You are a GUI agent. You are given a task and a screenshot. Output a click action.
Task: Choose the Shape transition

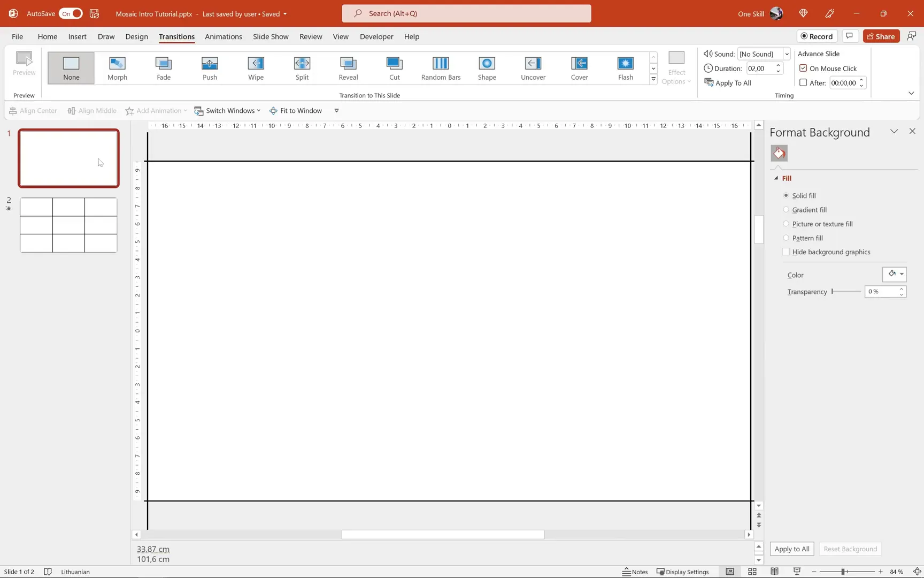pyautogui.click(x=487, y=68)
